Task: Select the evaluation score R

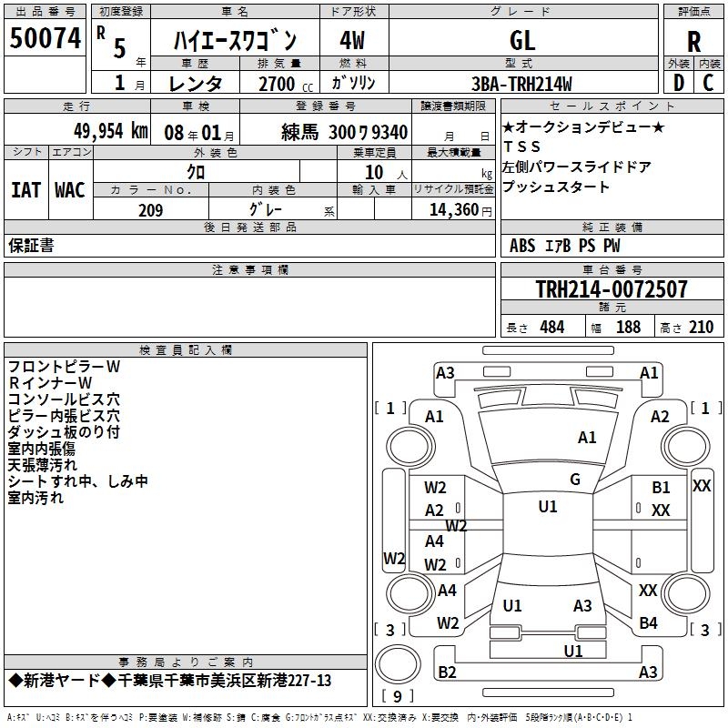Action: coord(693,41)
